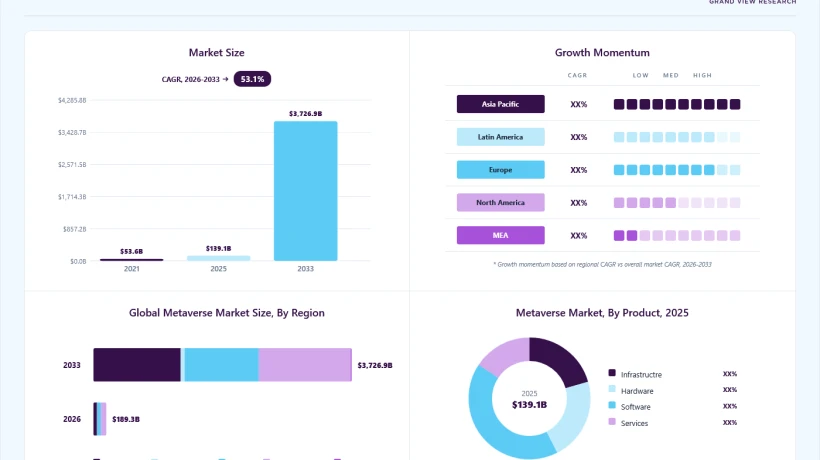Click the blue segment of 2033 stacked bar

221,365
